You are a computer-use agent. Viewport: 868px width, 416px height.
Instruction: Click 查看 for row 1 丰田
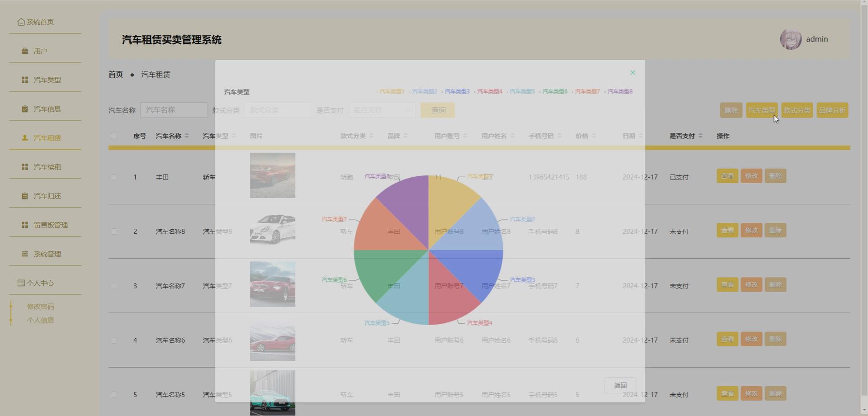(x=727, y=176)
